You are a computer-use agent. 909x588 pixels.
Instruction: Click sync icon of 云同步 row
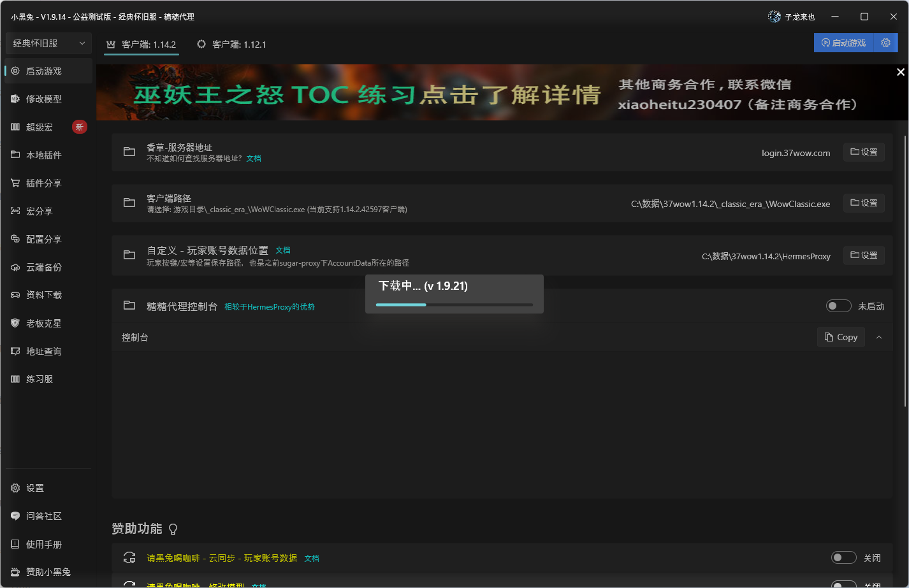click(x=129, y=557)
